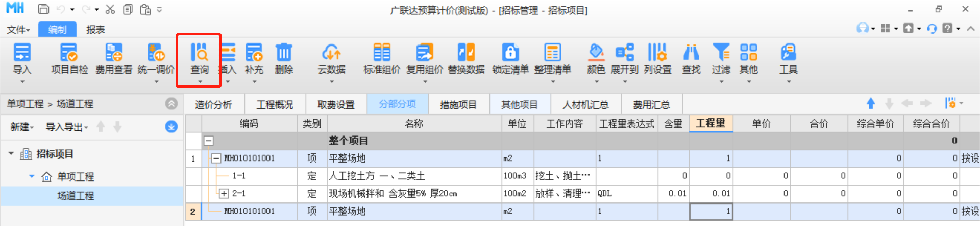The image size is (980, 226).
Task: Click the 费用查看 fee view icon
Action: 113,53
